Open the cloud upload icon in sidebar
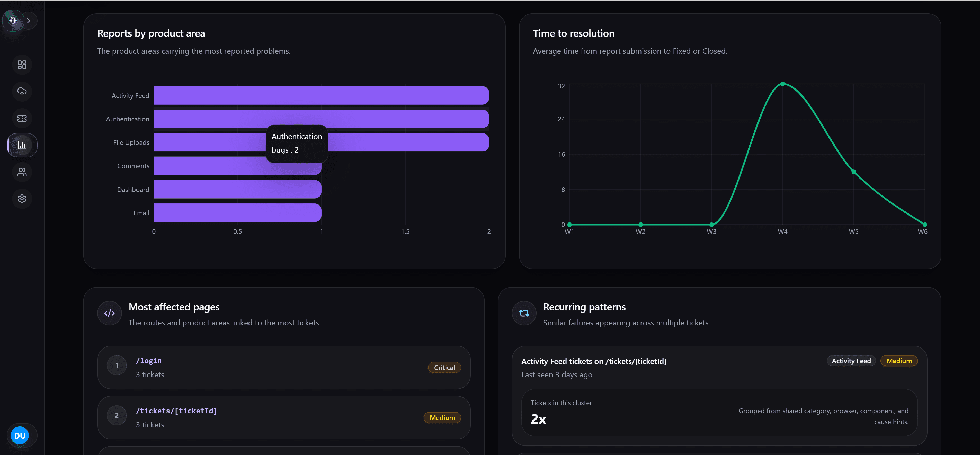 22,91
